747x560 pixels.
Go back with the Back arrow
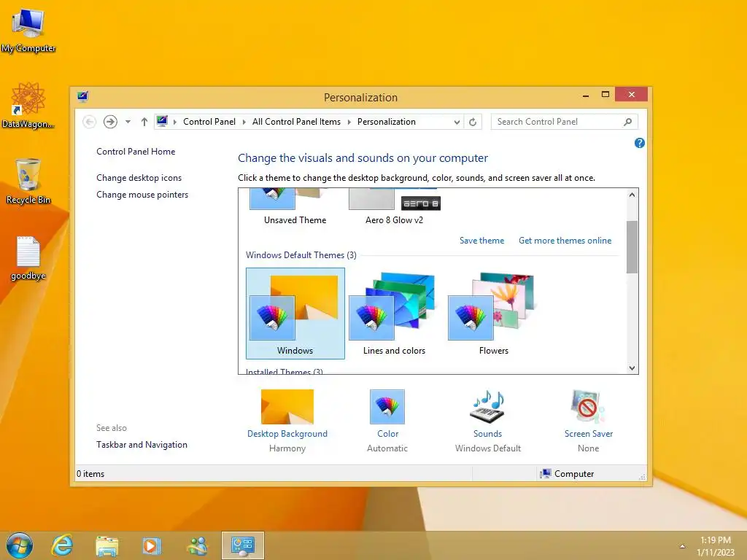click(x=89, y=122)
